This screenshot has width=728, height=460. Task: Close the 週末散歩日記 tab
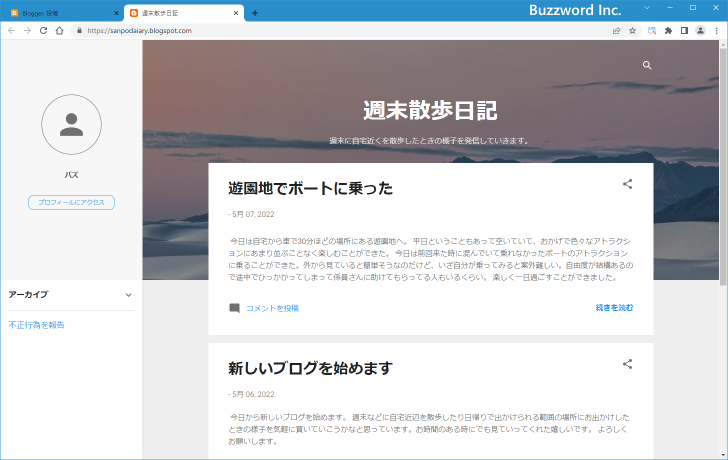pyautogui.click(x=236, y=13)
